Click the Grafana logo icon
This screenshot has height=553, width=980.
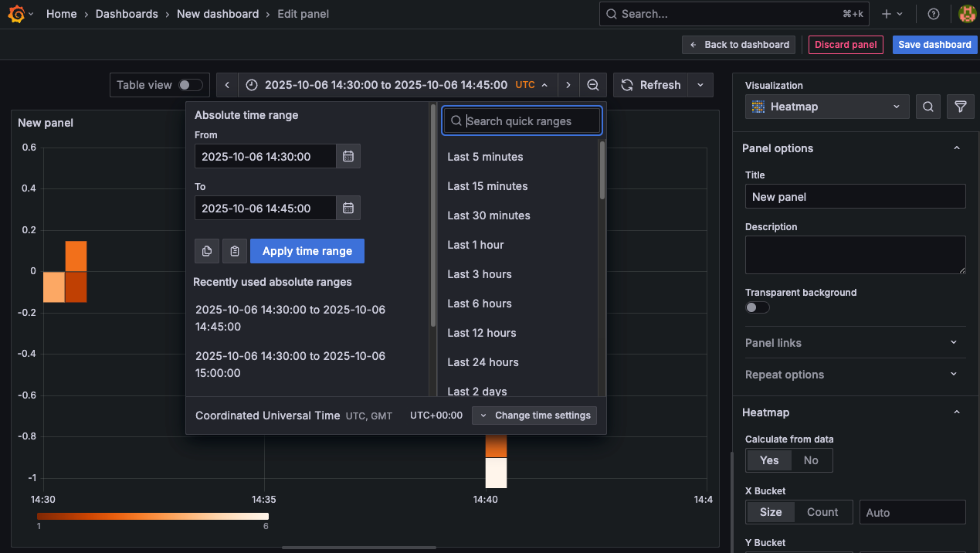coord(16,14)
